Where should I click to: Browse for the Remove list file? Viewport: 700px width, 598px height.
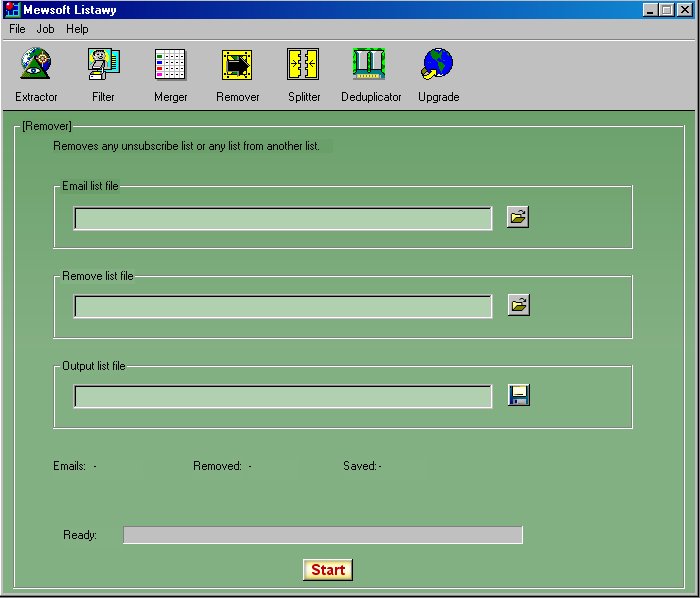(x=518, y=305)
